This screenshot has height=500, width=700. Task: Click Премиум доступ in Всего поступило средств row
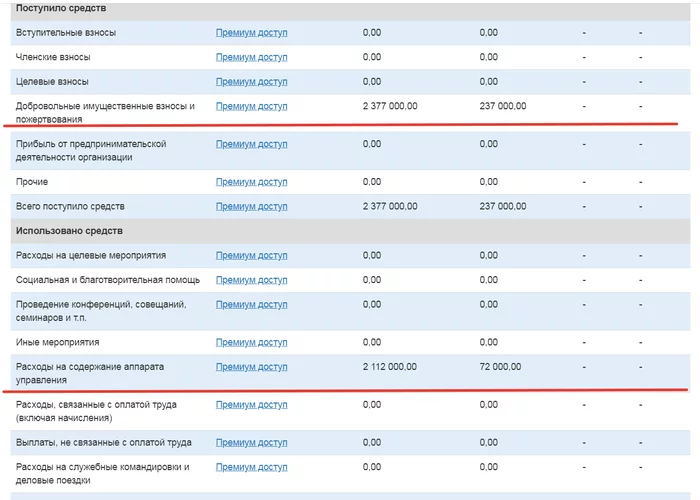pos(251,207)
